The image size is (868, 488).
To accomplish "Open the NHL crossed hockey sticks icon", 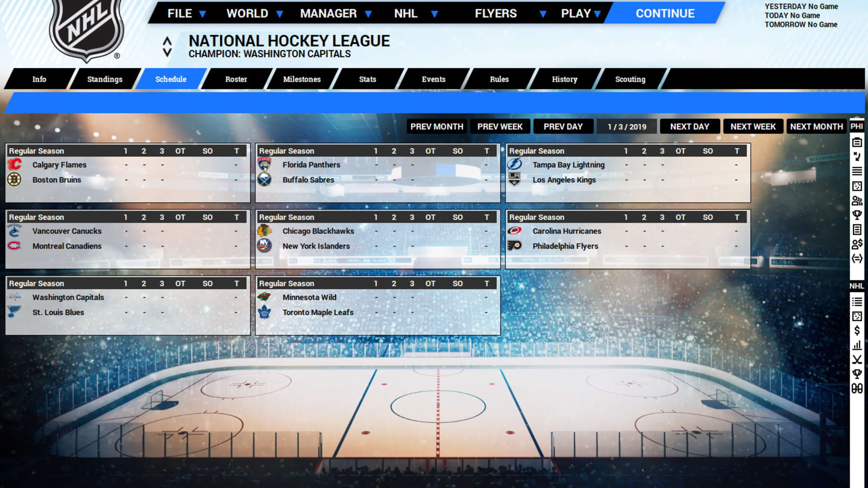I will point(857,360).
